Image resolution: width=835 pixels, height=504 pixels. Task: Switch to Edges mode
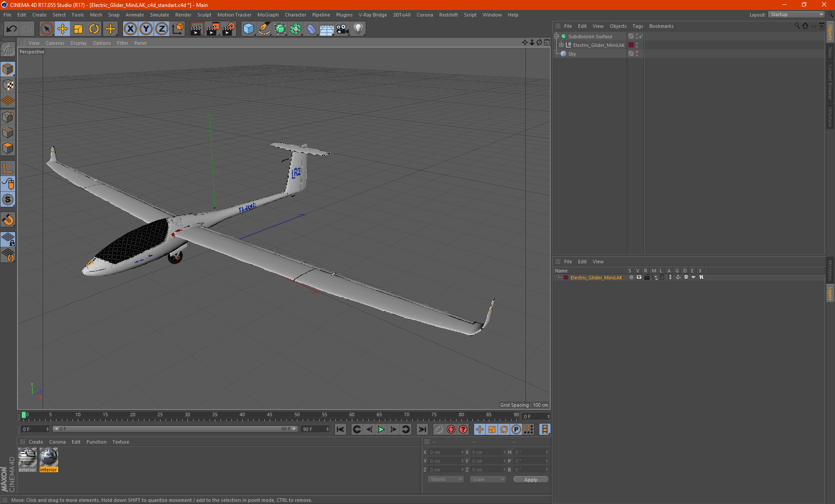coord(8,133)
